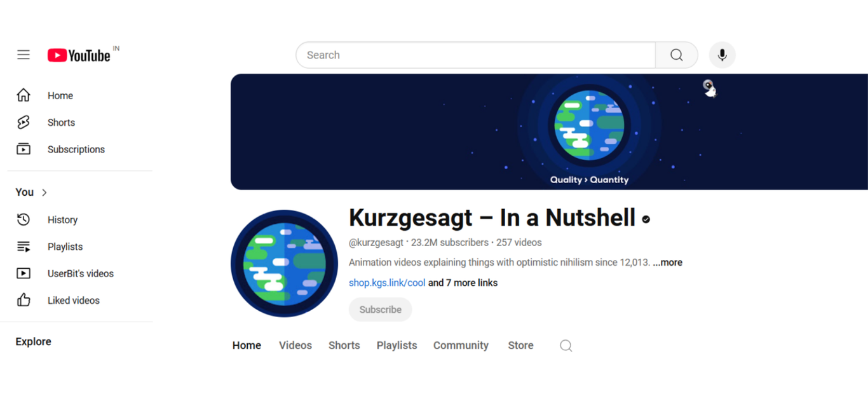Viewport: 868px width, 396px height.
Task: Click the '23.2M subscribers' text
Action: point(450,243)
